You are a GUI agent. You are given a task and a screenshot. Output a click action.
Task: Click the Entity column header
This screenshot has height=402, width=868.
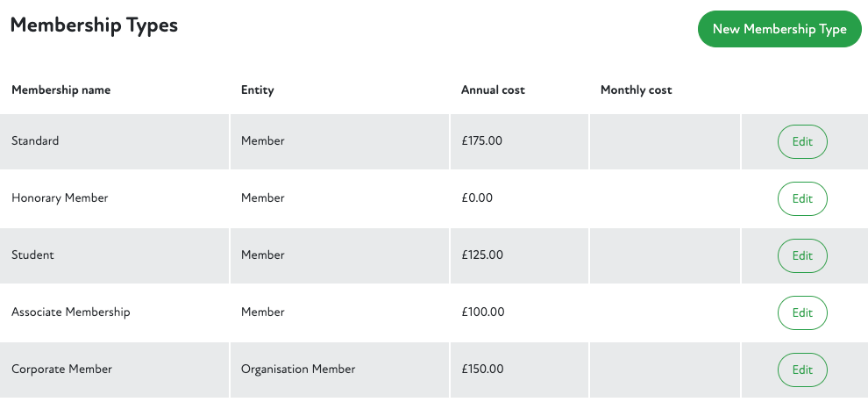coord(258,90)
